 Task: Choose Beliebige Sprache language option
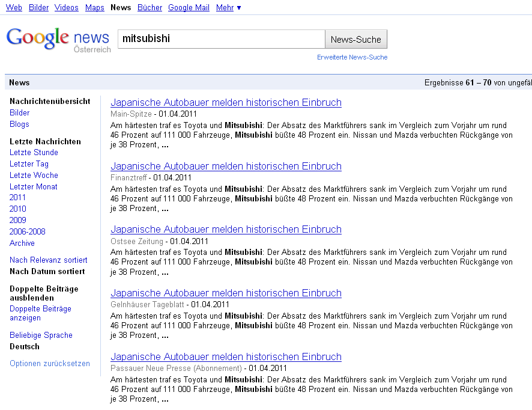[41, 335]
